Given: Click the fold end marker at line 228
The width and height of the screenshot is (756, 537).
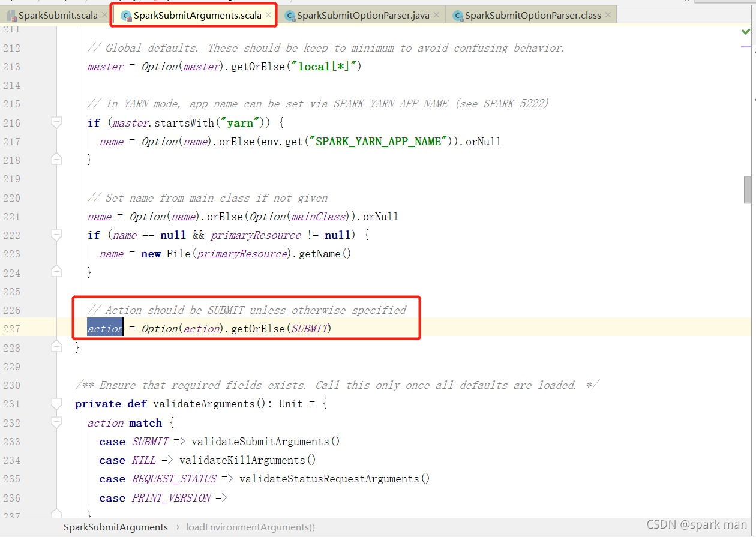Looking at the screenshot, I should (56, 346).
